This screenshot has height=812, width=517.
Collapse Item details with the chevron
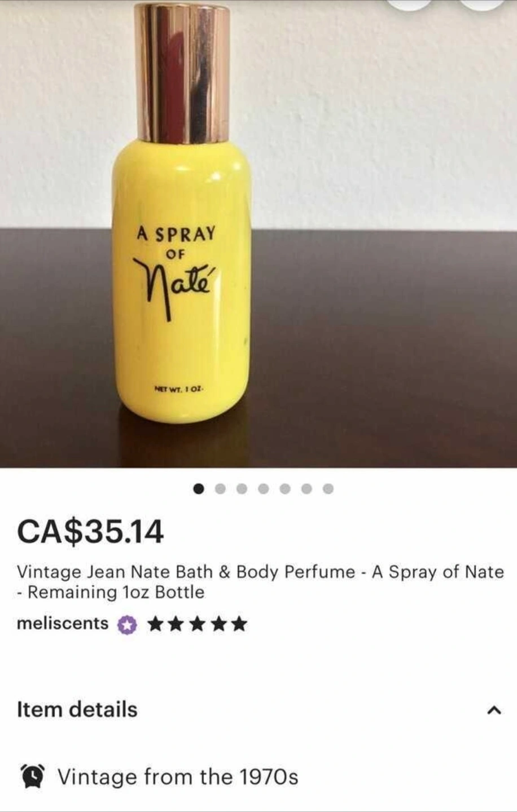coord(494,710)
